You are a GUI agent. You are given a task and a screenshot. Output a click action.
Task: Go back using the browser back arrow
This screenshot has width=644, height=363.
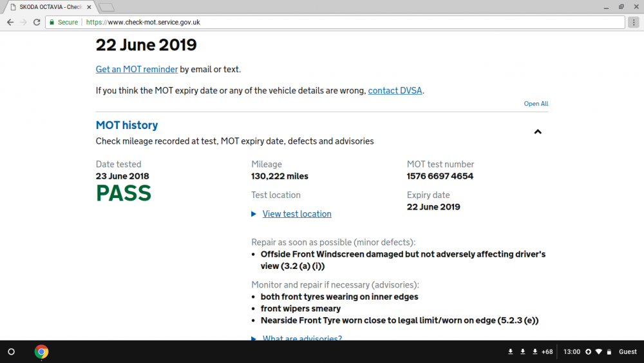coord(10,22)
